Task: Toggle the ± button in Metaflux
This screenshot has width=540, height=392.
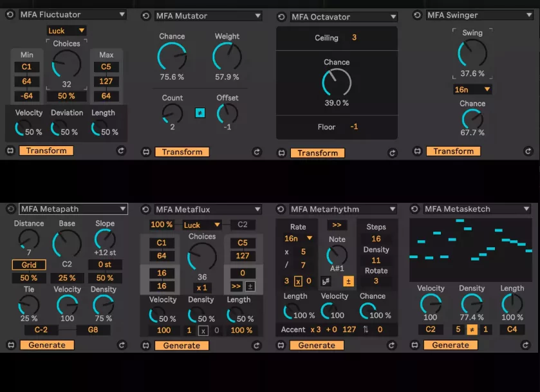Action: click(x=250, y=286)
